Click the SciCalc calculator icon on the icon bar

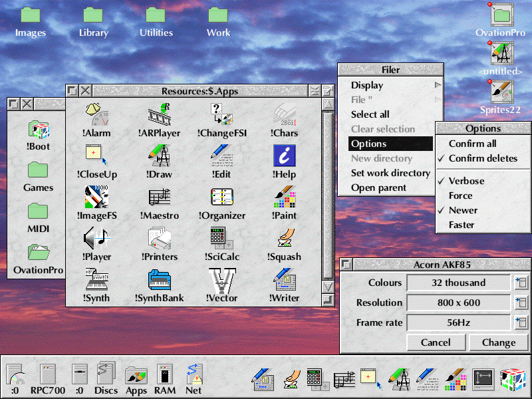coord(318,379)
